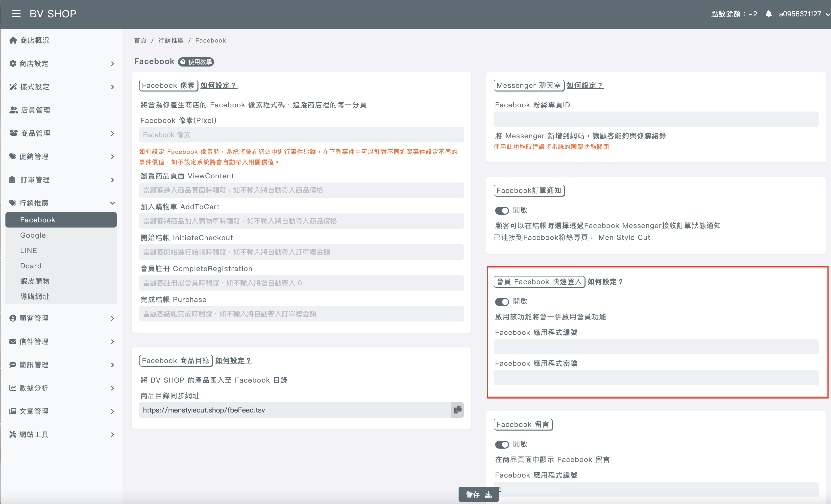Screen dimensions: 831x504
Task: Click the ViewContent value input
Action: tap(301, 190)
